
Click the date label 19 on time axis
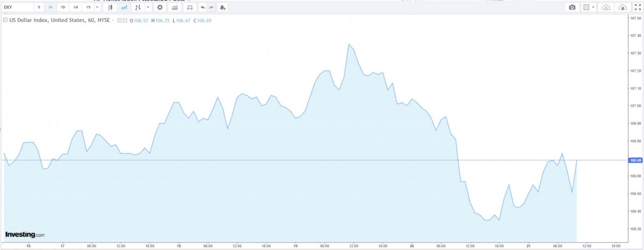(x=296, y=245)
